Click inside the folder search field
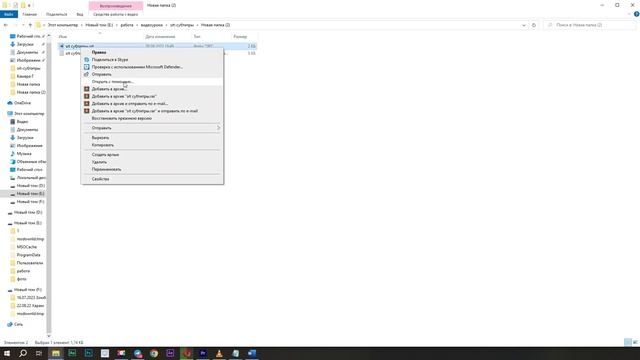The width and height of the screenshot is (640, 360). [590, 25]
